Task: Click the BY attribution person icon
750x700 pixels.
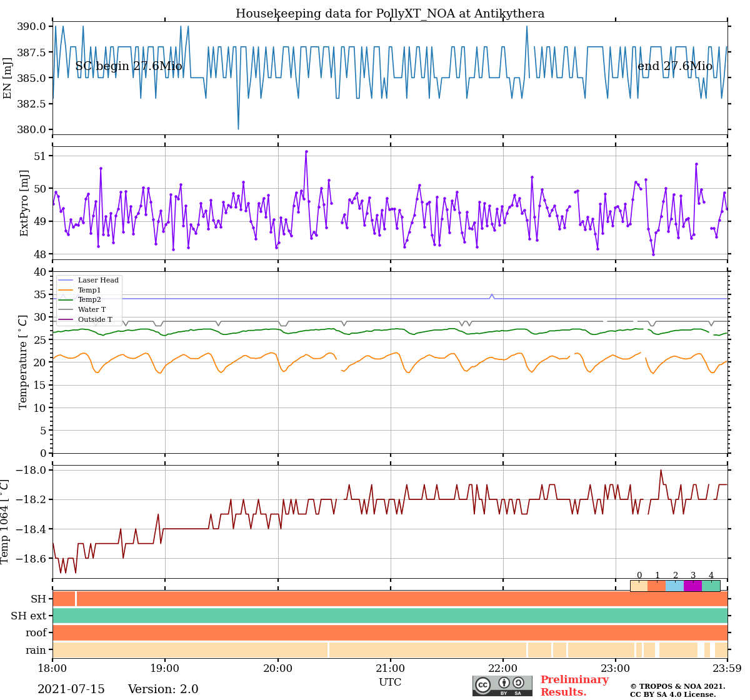Action: coord(504,682)
